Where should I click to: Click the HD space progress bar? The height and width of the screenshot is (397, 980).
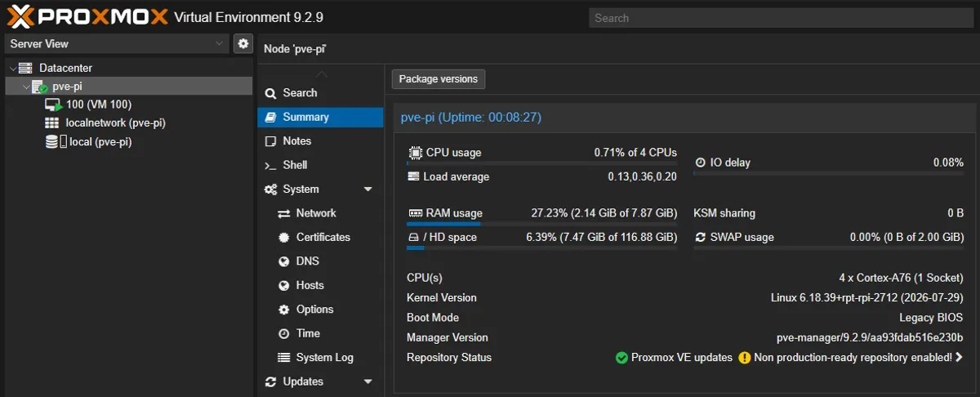(542, 248)
